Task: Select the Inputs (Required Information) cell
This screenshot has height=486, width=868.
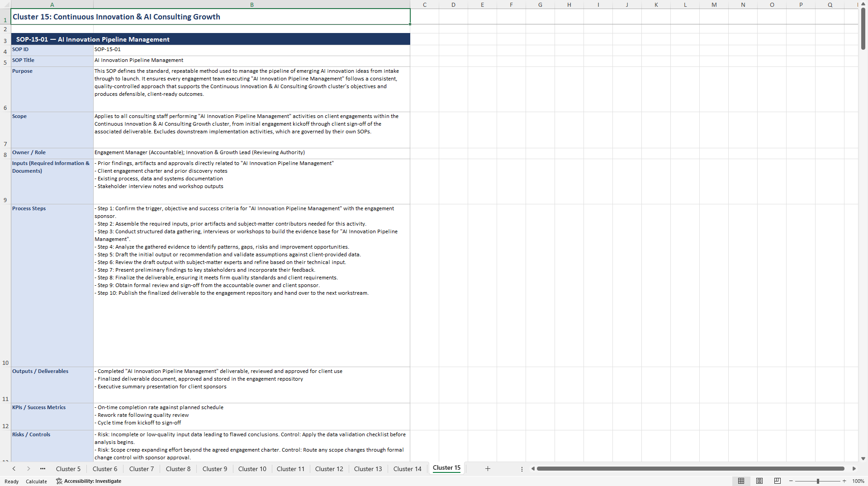Action: pyautogui.click(x=52, y=181)
